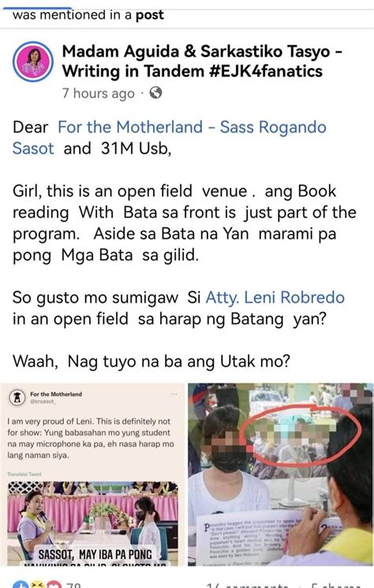Click Translate Tweet in the embedded tweet
The height and width of the screenshot is (588, 374).
point(24,474)
